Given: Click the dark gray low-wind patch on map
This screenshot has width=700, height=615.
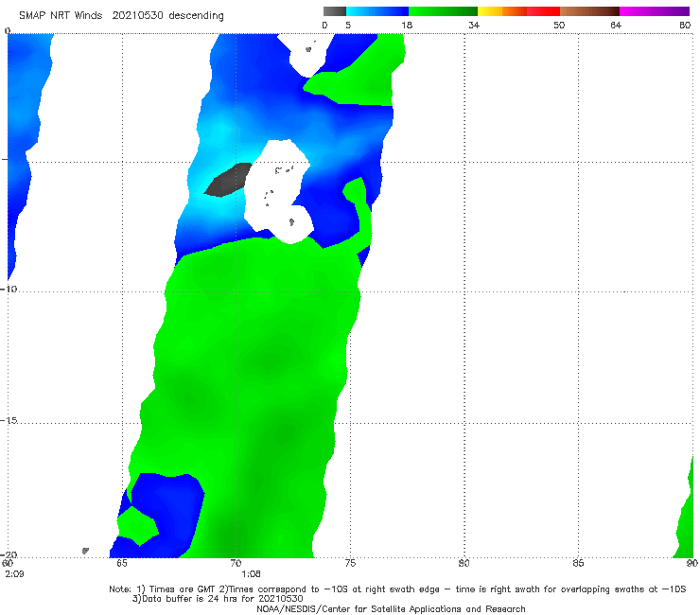Looking at the screenshot, I should [x=228, y=180].
